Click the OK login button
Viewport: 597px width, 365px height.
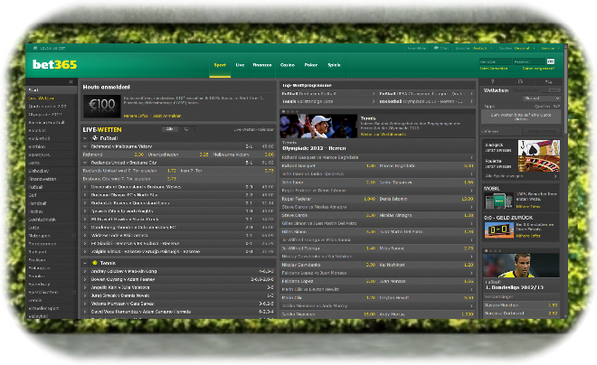(x=551, y=62)
